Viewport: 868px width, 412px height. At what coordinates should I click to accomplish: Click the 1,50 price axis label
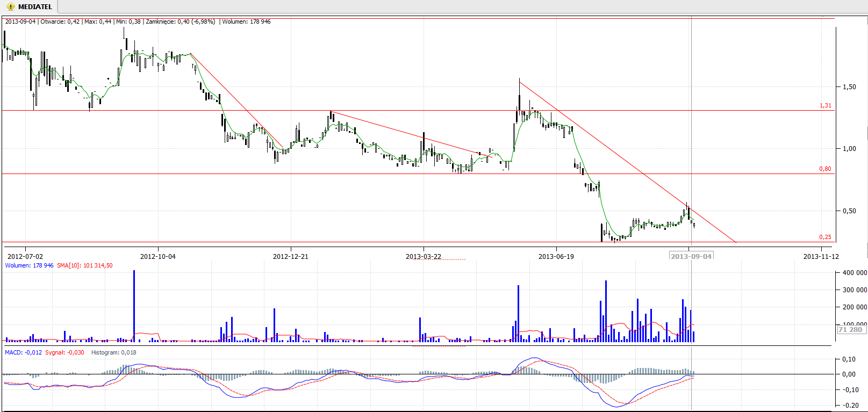(850, 86)
